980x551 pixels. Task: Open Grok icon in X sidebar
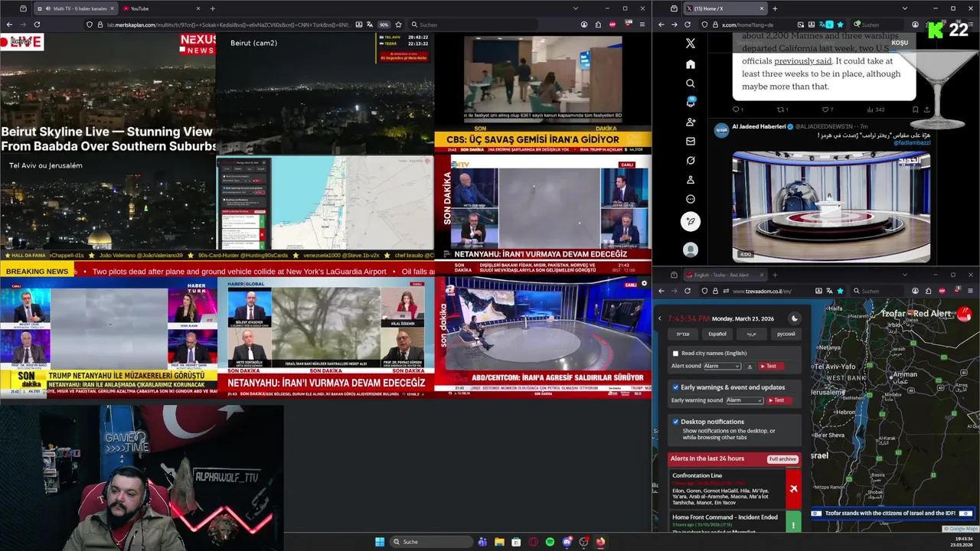691,161
